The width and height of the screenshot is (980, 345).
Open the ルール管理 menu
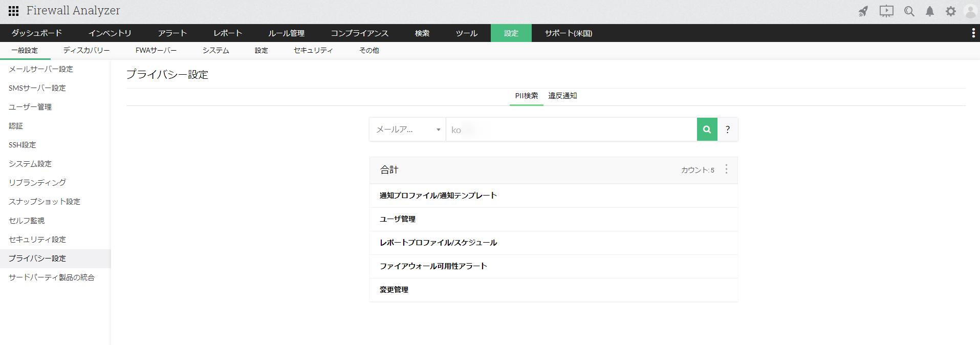coord(286,33)
